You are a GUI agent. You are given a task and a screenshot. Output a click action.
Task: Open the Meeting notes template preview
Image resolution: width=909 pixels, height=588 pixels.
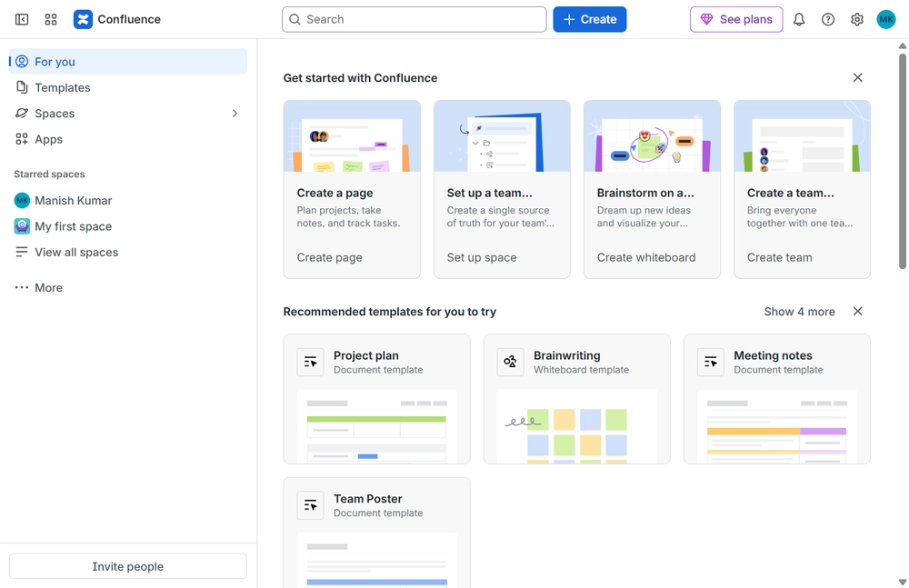[777, 426]
